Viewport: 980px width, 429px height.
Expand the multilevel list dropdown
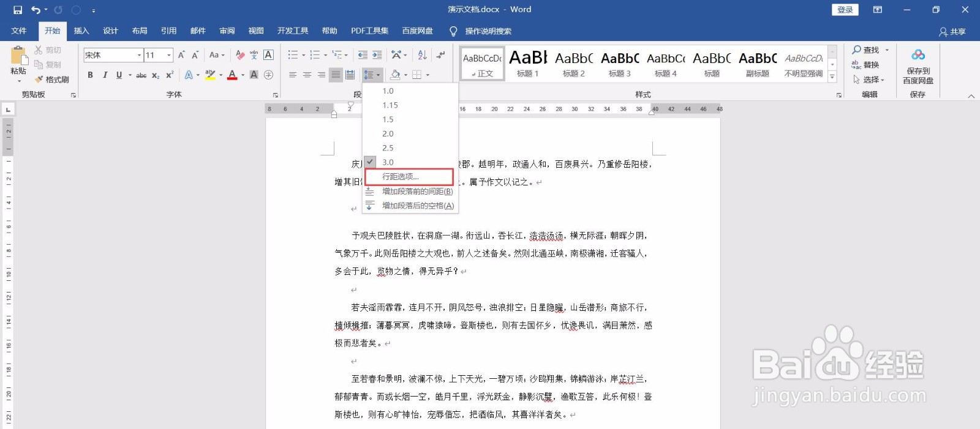pyautogui.click(x=346, y=55)
